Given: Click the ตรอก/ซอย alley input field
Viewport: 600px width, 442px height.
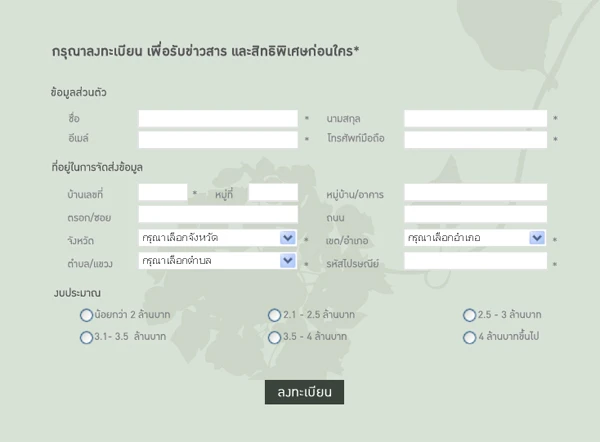Looking at the screenshot, I should (218, 214).
